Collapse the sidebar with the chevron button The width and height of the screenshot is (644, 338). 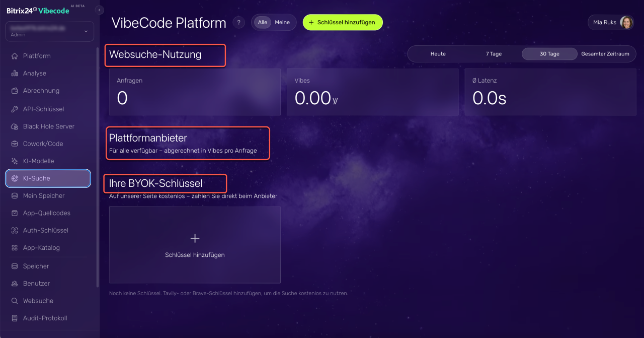tap(100, 10)
